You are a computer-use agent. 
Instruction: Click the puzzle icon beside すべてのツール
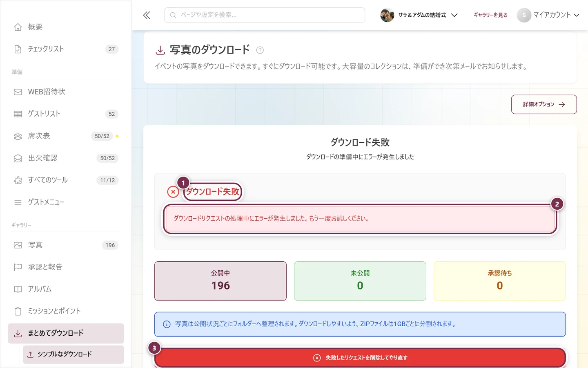click(18, 180)
